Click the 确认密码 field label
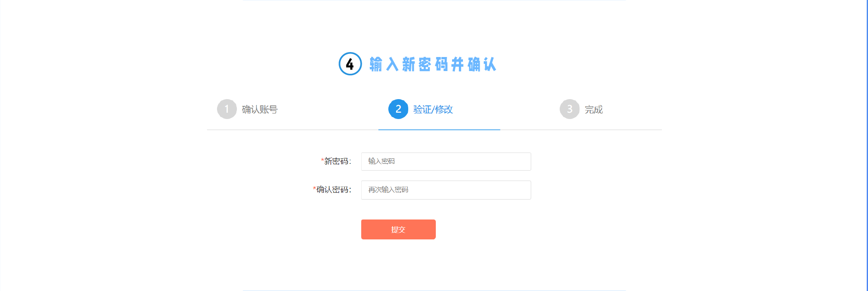This screenshot has height=291, width=868. pyautogui.click(x=334, y=190)
